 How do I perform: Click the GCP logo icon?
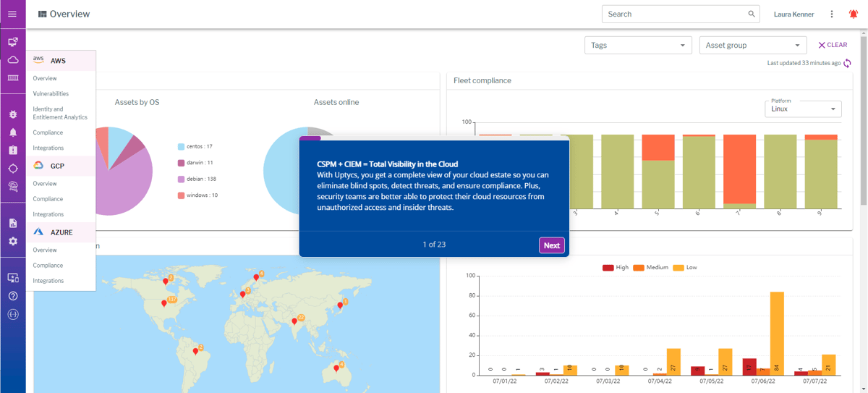(39, 166)
